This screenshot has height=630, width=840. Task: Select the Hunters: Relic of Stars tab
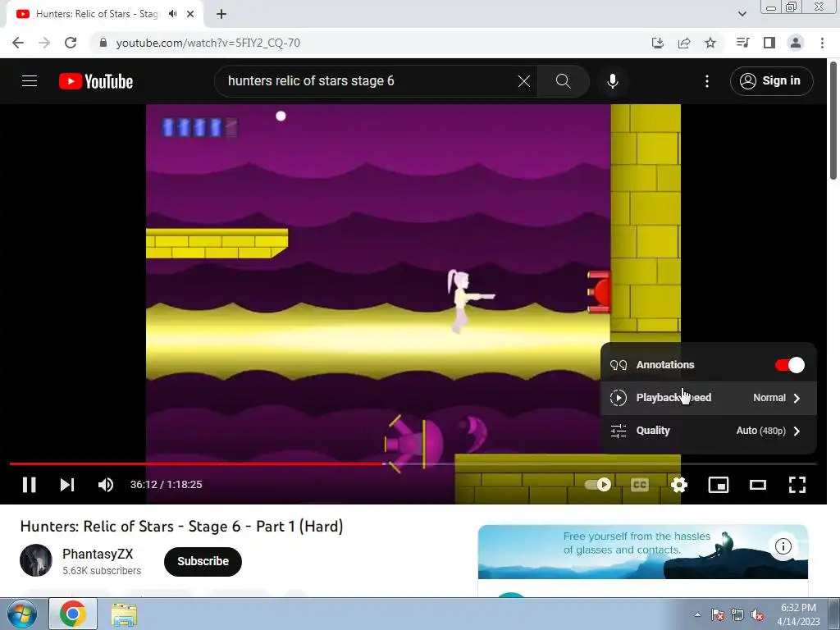[x=104, y=15]
